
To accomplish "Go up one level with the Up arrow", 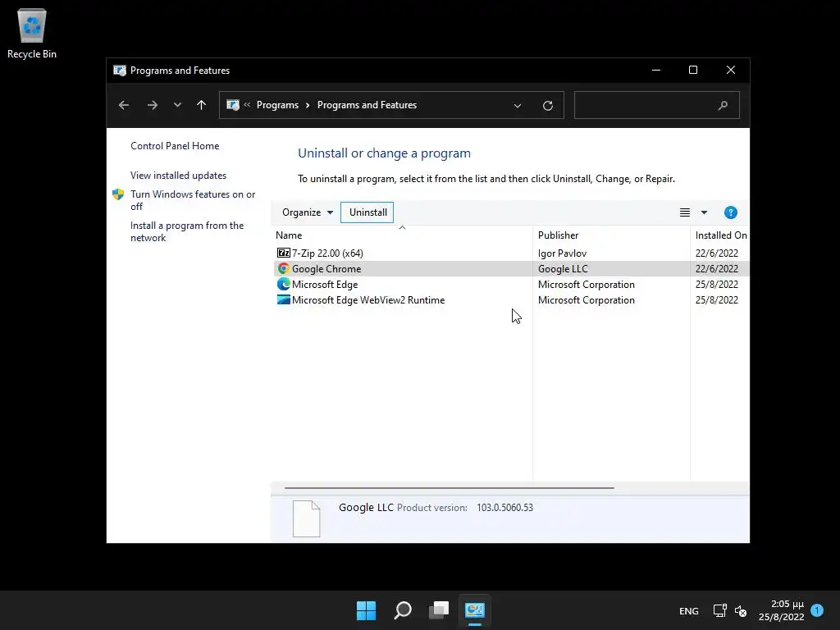I will pos(202,105).
